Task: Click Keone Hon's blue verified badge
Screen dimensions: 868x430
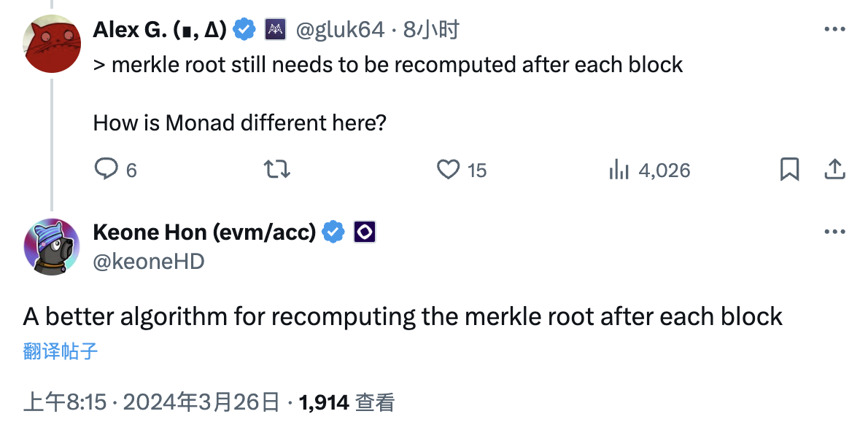Action: 334,232
